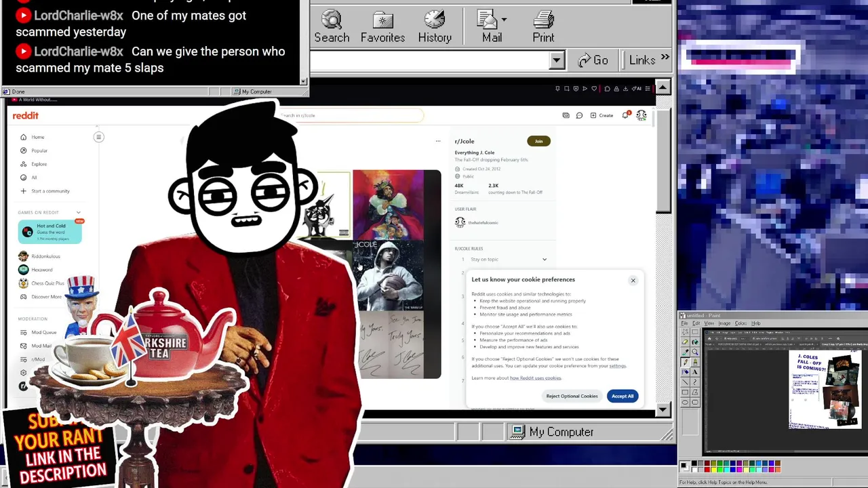Click the address bar input field
This screenshot has width=868, height=488.
click(431, 60)
